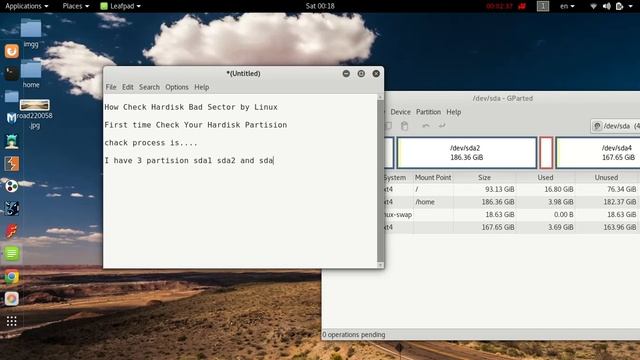The width and height of the screenshot is (640, 360).
Task: Click the GParted paste toolbar icon
Action: (x=404, y=126)
